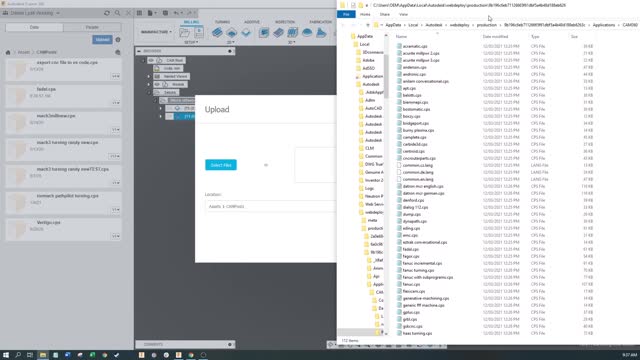Switch to the TURNING ribbon tab
This screenshot has width=640, height=360.
coord(222,22)
